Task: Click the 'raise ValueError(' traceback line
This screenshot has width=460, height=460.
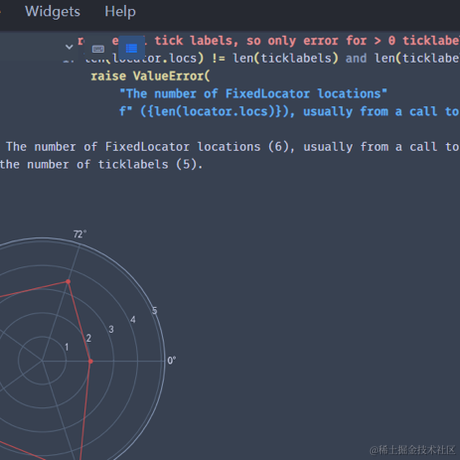Action: pyautogui.click(x=151, y=76)
